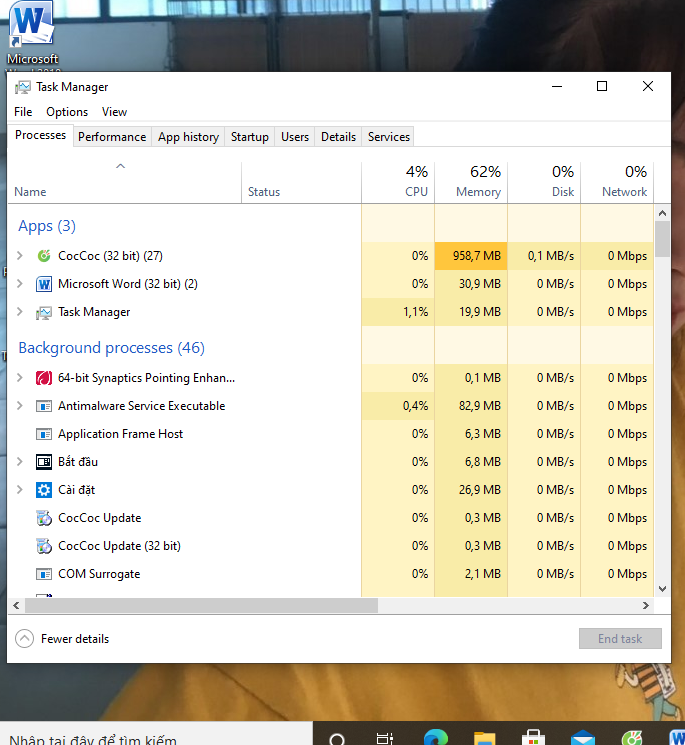Click the COM Surrogate process icon
Screen dimensions: 685x745
[44, 574]
